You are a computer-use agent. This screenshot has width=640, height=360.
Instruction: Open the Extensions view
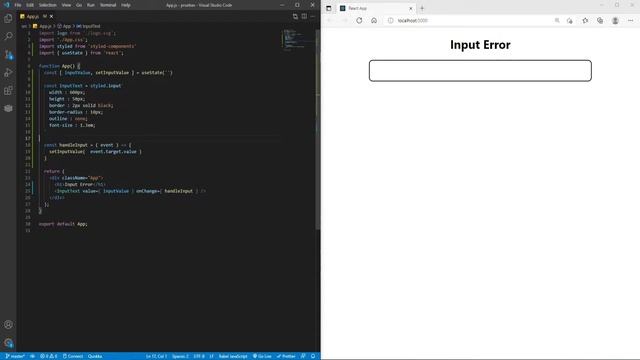click(x=8, y=91)
